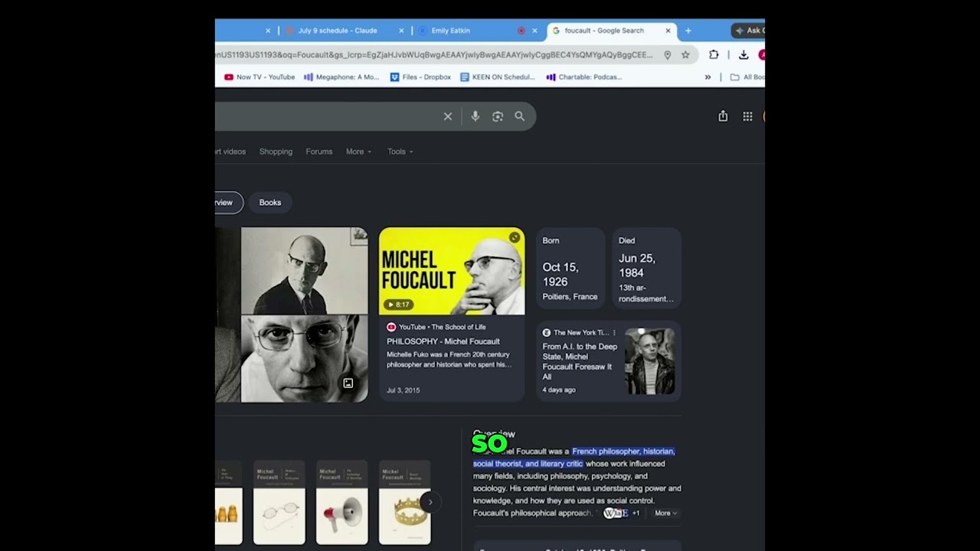
Task: Click the Chrome address bar URL
Action: (x=434, y=55)
